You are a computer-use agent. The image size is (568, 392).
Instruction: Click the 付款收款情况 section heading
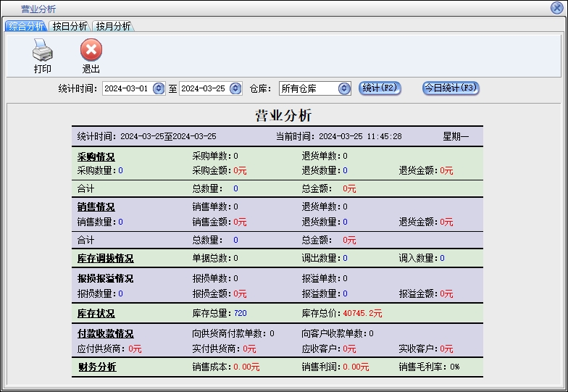point(105,334)
